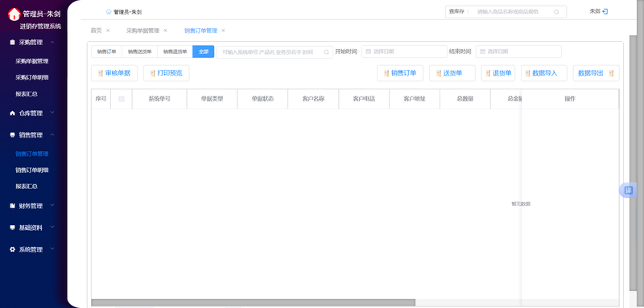Click the 送货单 button
This screenshot has height=308, width=644.
452,73
